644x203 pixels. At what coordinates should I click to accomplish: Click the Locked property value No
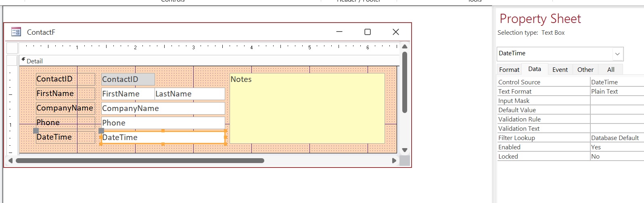coord(616,157)
